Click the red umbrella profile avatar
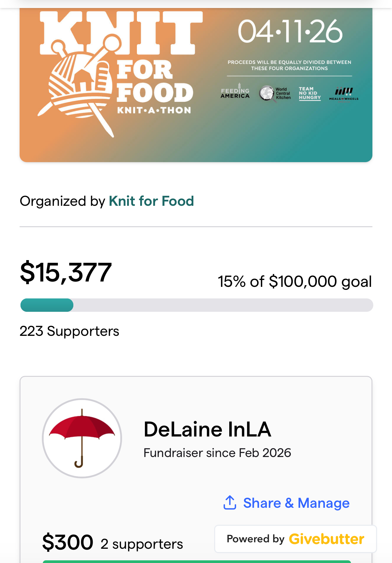This screenshot has width=392, height=563. [82, 438]
